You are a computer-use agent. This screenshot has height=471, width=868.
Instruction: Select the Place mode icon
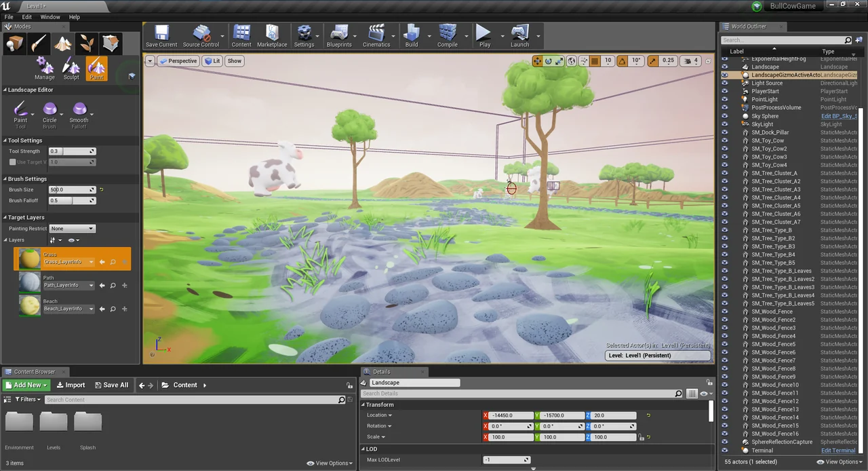pos(15,44)
